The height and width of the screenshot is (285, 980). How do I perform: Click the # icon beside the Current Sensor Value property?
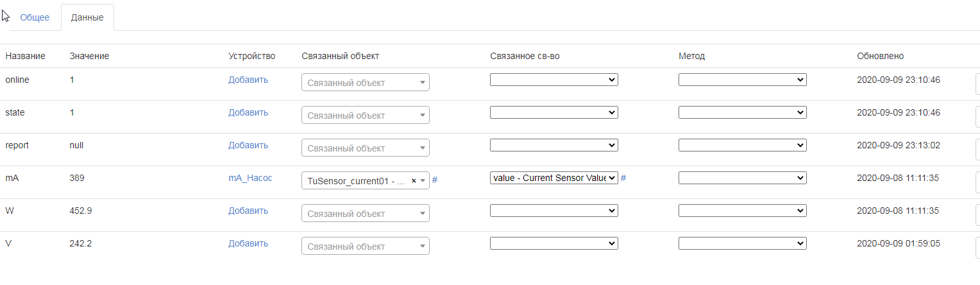623,178
